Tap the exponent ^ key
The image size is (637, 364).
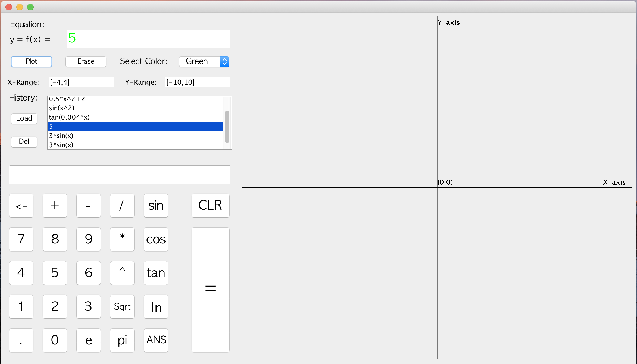pyautogui.click(x=122, y=273)
